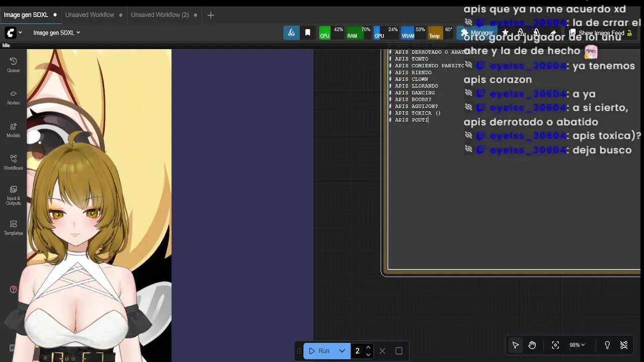Click the ComfyUI logo icon
Screen dimensions: 644x362
10,33
